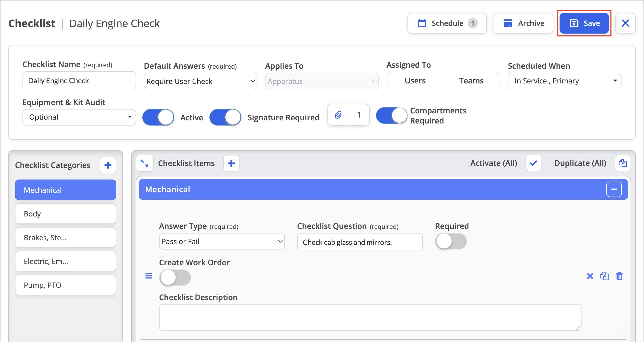Image resolution: width=644 pixels, height=342 pixels.
Task: Toggle the Compartments Required switch
Action: point(392,115)
